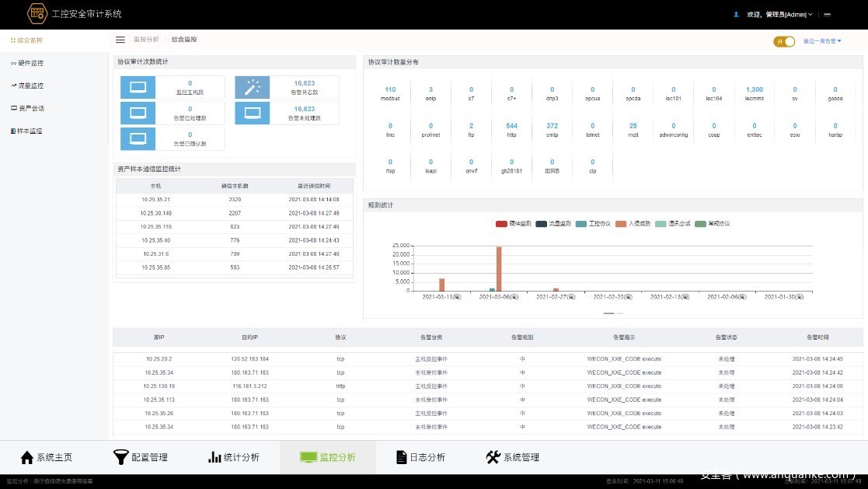Click the modbus protocol count 110
The height and width of the screenshot is (489, 868).
pos(390,90)
